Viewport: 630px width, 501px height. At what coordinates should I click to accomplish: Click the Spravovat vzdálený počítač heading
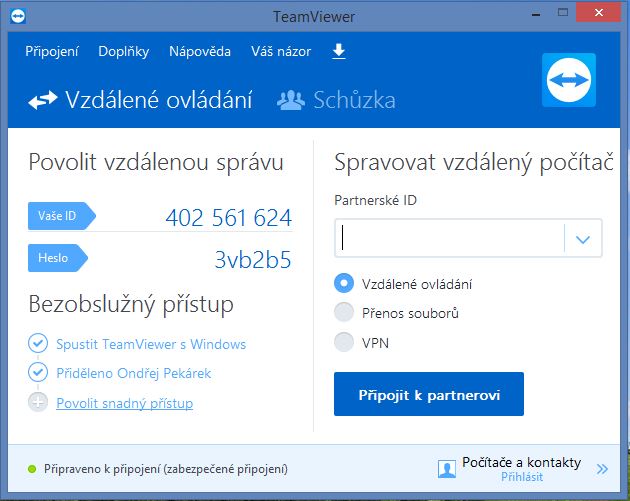tap(474, 163)
